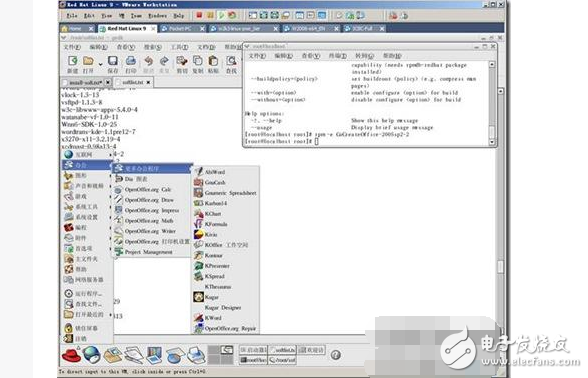This screenshot has width=588, height=378.
Task: Launch the spreadsheet panel icon
Action: (x=175, y=355)
